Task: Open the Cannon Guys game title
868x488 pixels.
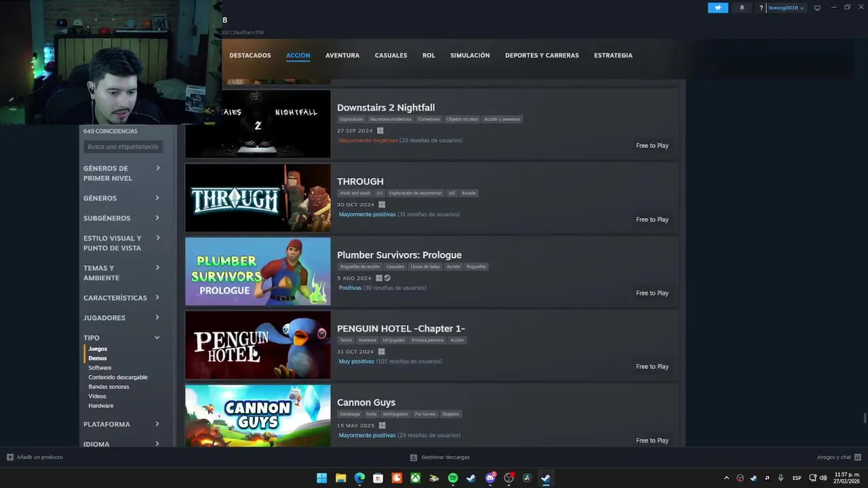Action: [x=366, y=403]
